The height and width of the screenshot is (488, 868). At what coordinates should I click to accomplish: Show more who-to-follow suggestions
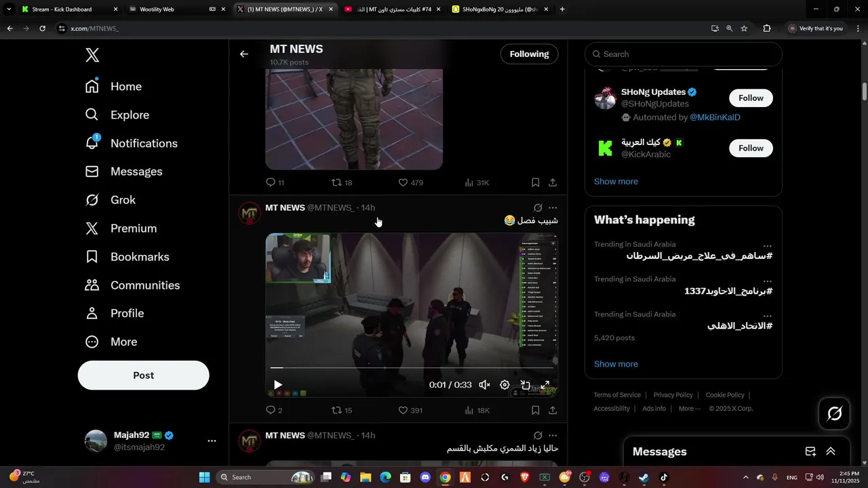(616, 182)
